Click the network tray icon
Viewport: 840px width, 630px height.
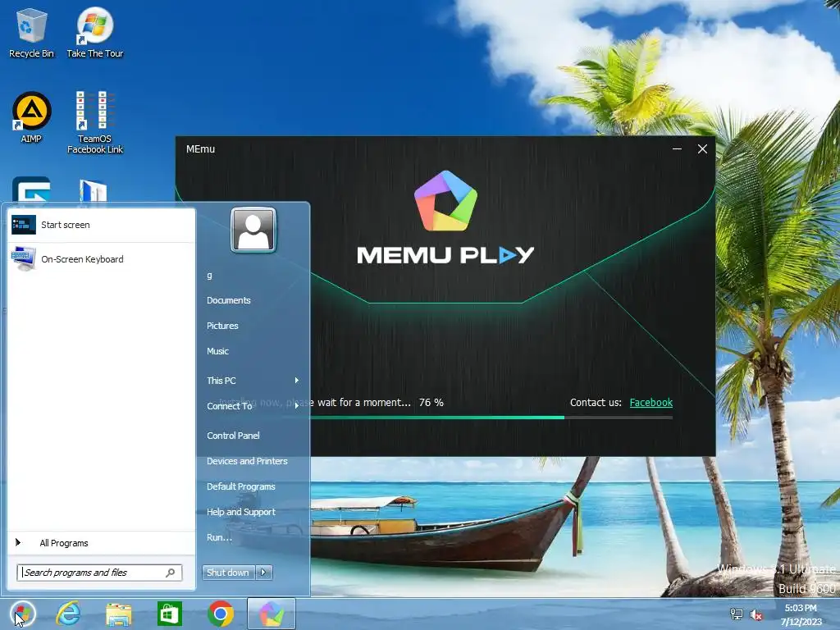736,614
